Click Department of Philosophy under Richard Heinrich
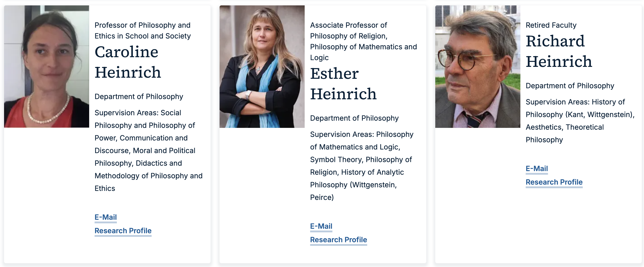644x267 pixels. [570, 86]
